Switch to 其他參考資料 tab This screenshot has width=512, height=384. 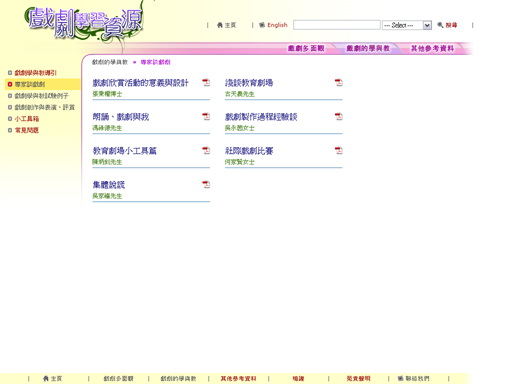pos(432,48)
